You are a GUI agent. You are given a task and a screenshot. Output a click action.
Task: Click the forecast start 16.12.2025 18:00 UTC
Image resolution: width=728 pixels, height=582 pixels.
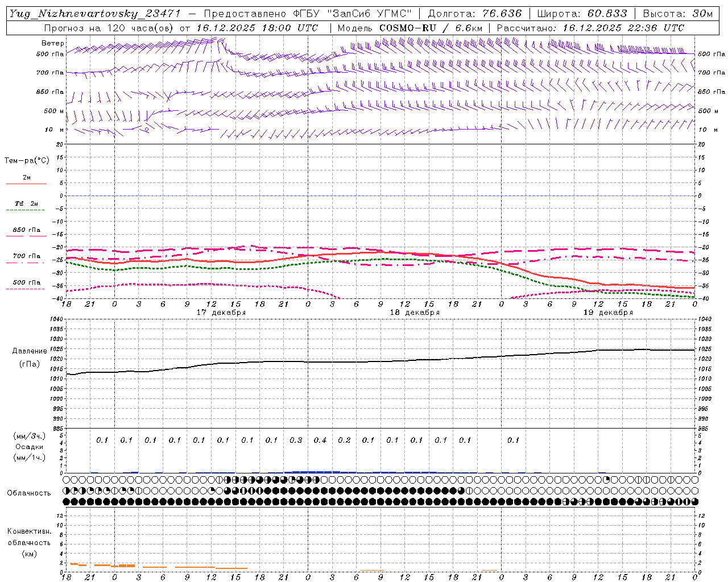coord(257,27)
